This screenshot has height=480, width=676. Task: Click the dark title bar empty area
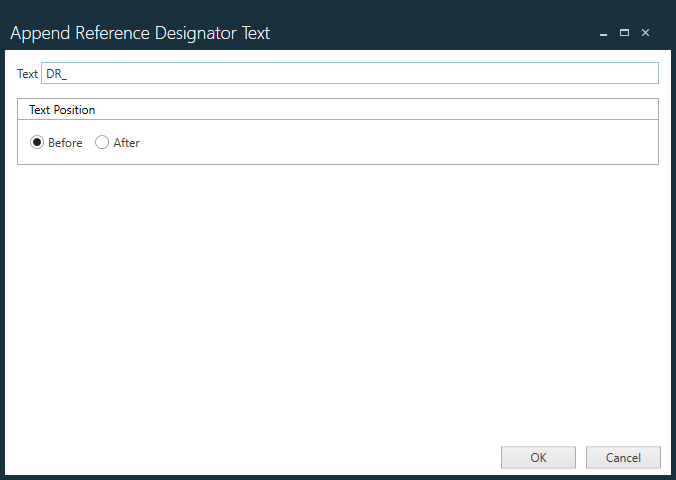[x=430, y=33]
